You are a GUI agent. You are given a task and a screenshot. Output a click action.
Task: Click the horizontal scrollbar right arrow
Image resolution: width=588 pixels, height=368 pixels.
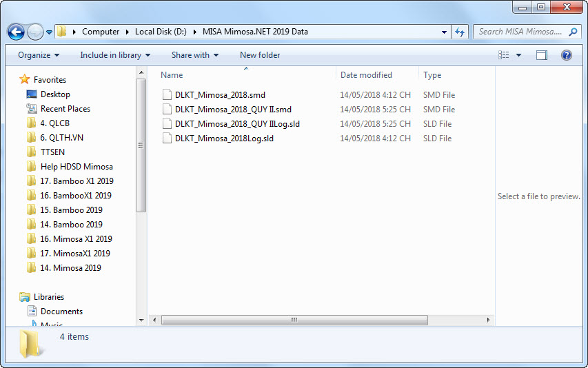tap(488, 320)
